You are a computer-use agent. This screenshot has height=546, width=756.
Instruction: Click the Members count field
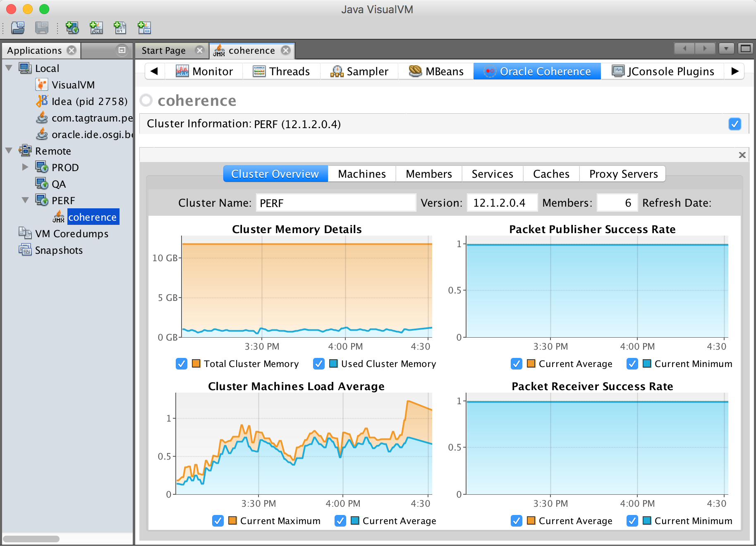pos(617,203)
